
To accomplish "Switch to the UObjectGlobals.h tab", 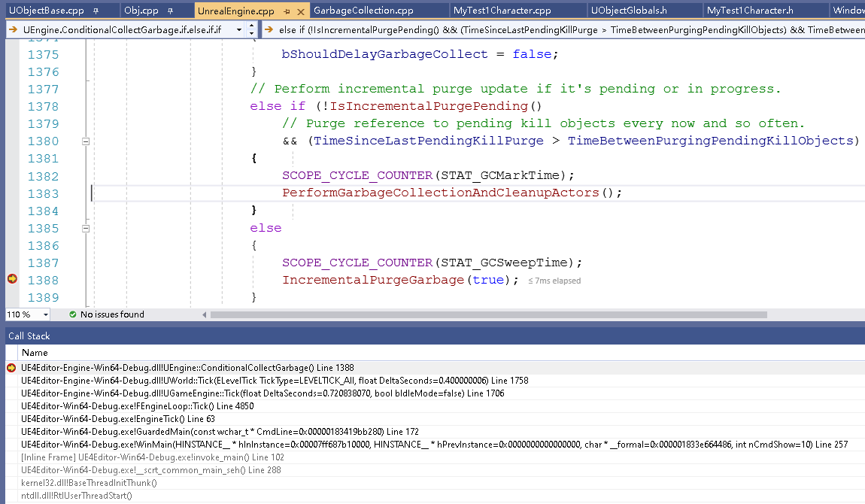I will tap(629, 11).
